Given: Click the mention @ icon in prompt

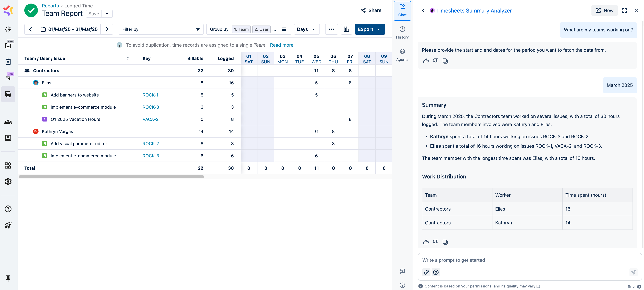Looking at the screenshot, I should click(436, 272).
